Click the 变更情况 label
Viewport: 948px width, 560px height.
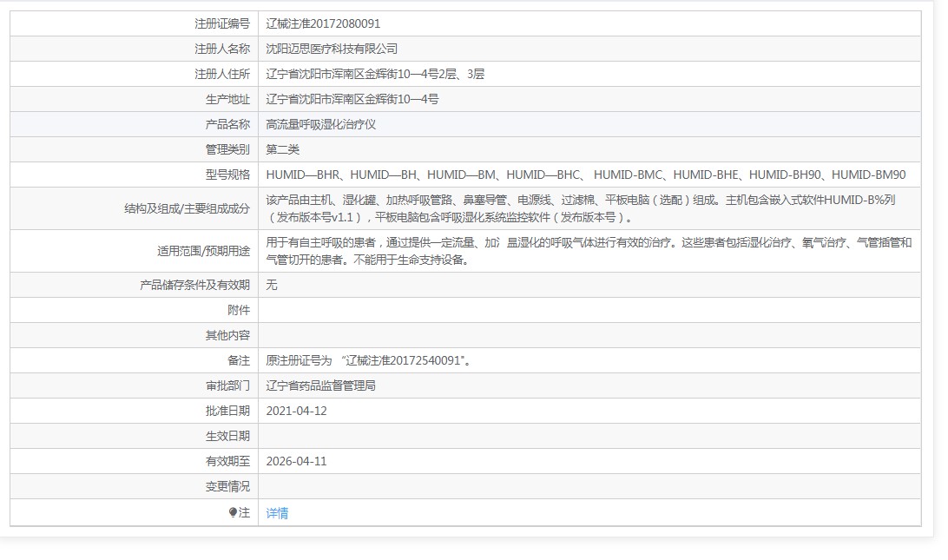click(x=227, y=486)
